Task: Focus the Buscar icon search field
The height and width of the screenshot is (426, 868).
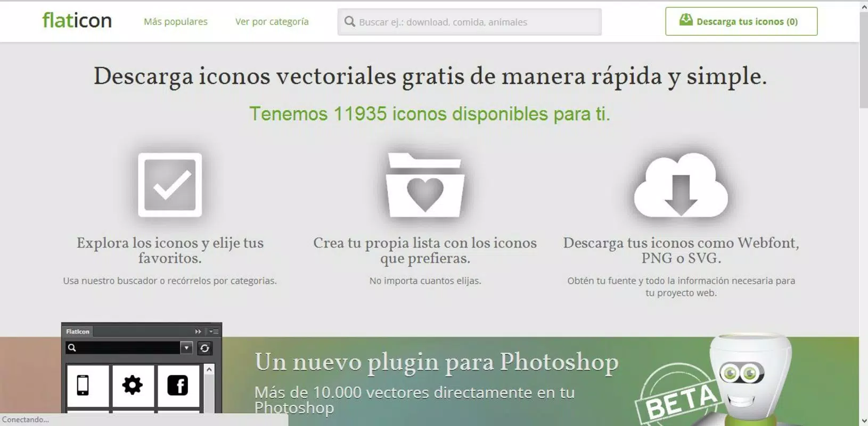Action: tap(470, 22)
